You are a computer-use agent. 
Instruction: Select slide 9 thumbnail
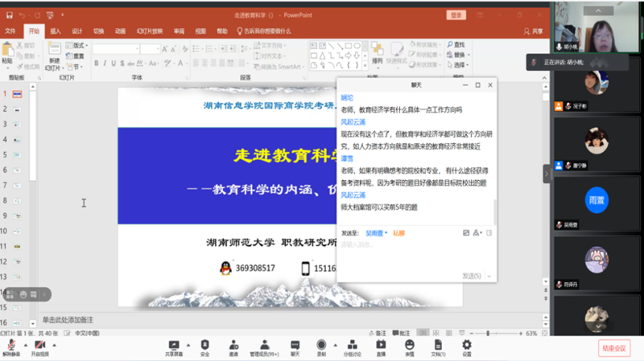tap(17, 215)
